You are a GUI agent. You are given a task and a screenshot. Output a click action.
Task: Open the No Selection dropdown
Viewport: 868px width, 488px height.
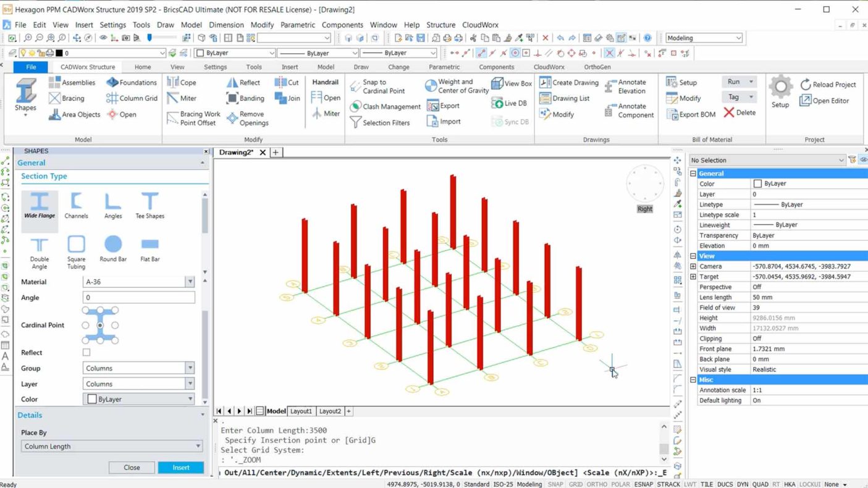(767, 160)
